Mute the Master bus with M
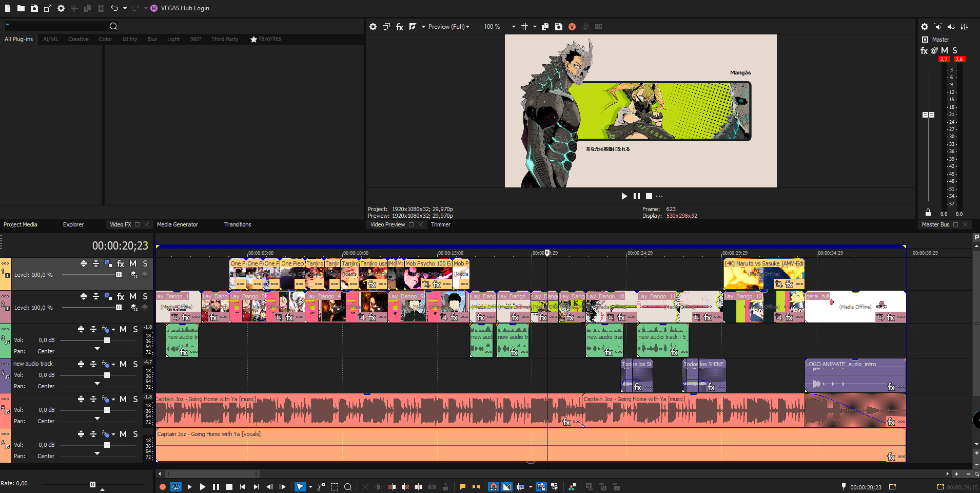Viewport: 980px width, 493px height. coord(945,50)
